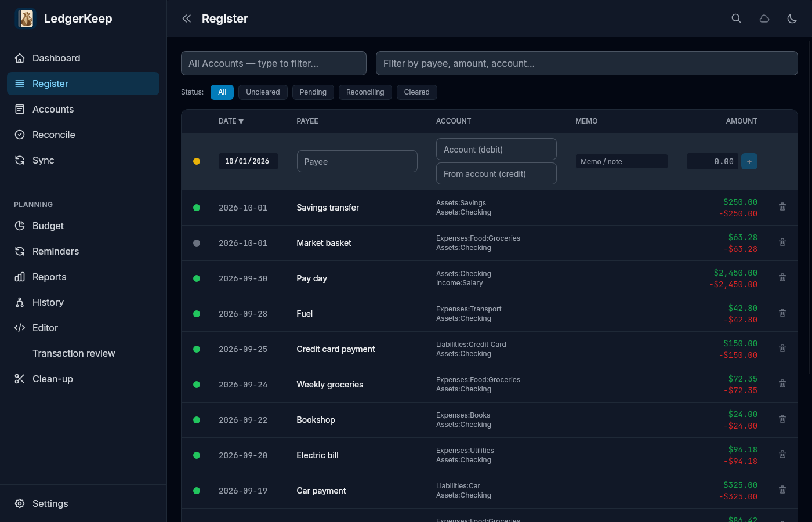Open the Payee autocomplete field
This screenshot has width=812, height=522.
point(357,161)
